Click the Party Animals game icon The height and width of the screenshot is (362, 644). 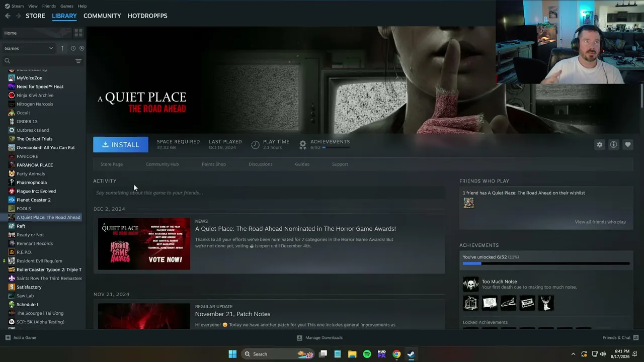click(x=12, y=173)
